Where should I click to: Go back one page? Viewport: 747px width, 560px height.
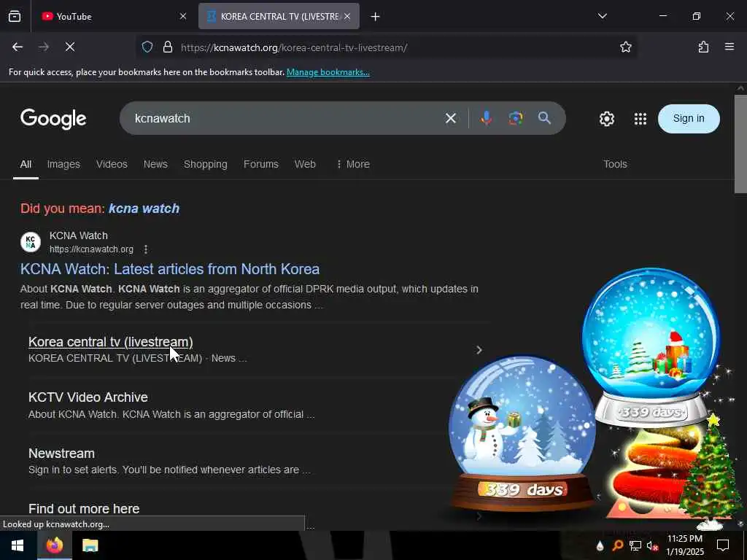pos(18,47)
